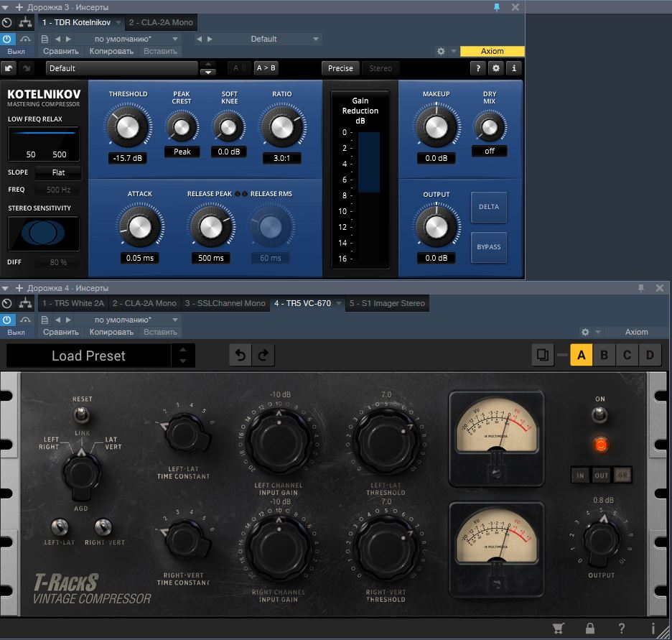Click the routing icon in Дорожка 3 panel
This screenshot has height=640, width=672.
(x=25, y=22)
